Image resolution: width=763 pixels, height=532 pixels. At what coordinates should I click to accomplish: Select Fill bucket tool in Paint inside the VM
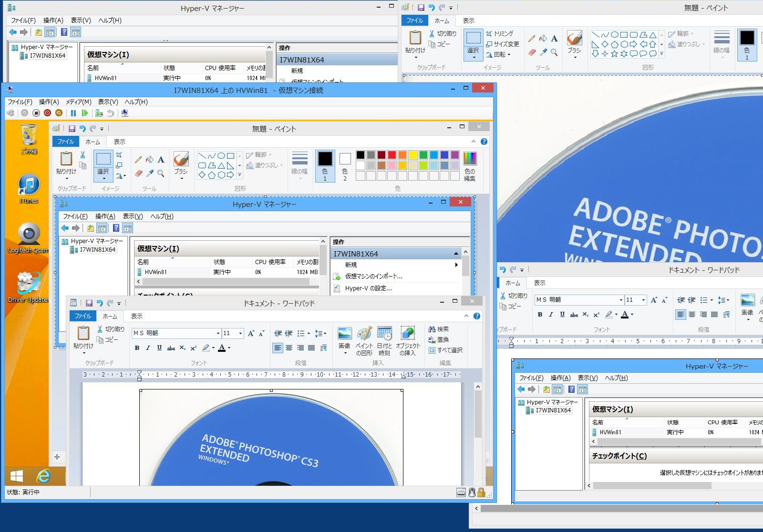point(150,160)
